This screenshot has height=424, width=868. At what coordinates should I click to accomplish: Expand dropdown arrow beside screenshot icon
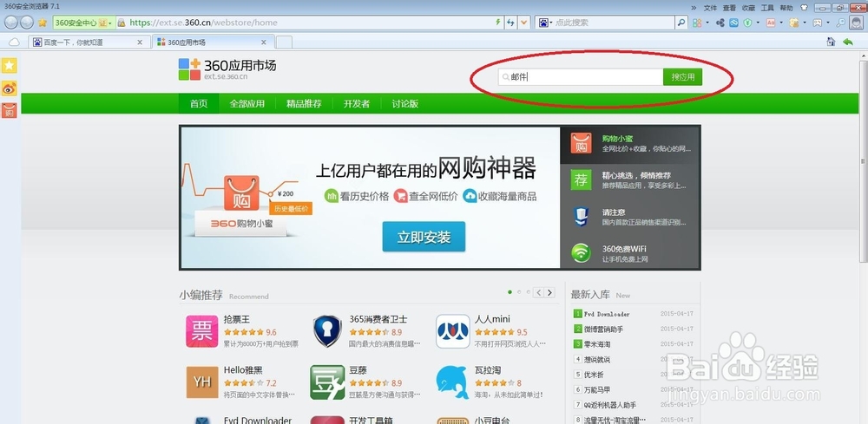pos(828,23)
